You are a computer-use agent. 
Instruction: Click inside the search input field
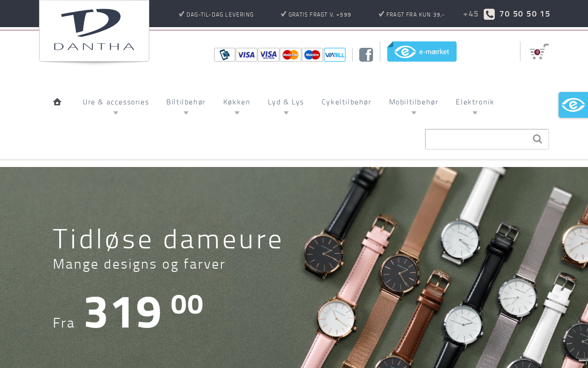pyautogui.click(x=478, y=139)
